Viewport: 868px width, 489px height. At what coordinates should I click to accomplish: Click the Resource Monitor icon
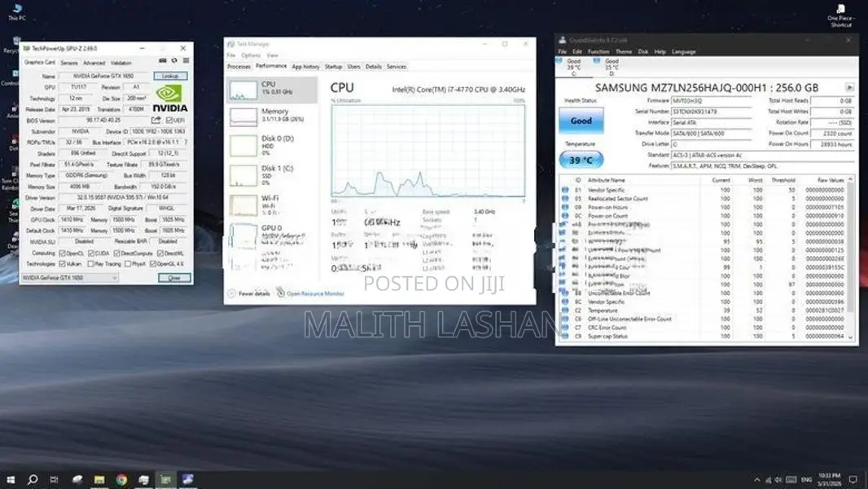coord(281,293)
